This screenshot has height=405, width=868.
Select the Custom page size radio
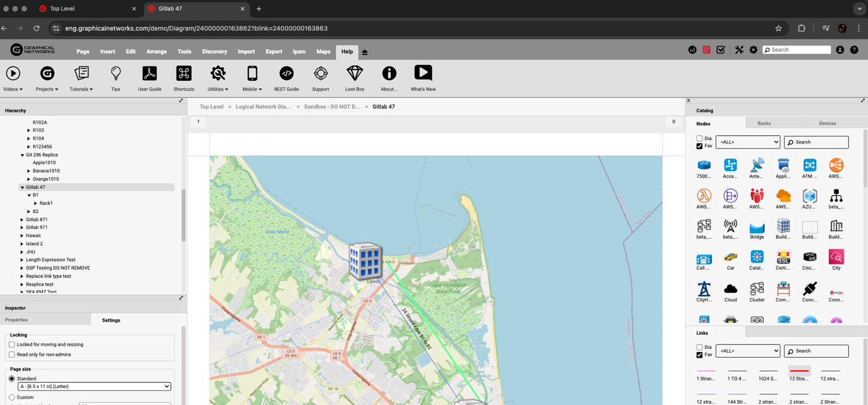(x=12, y=397)
